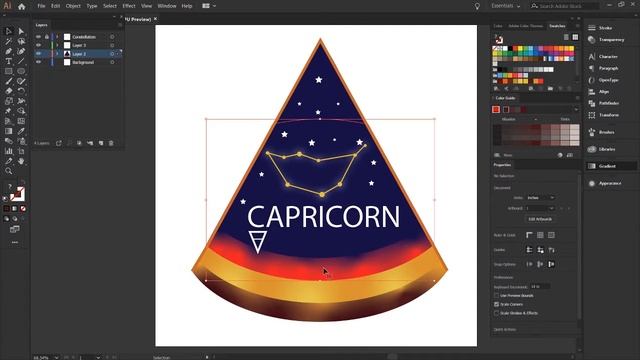Switch to the Swatches tab

pyautogui.click(x=557, y=26)
